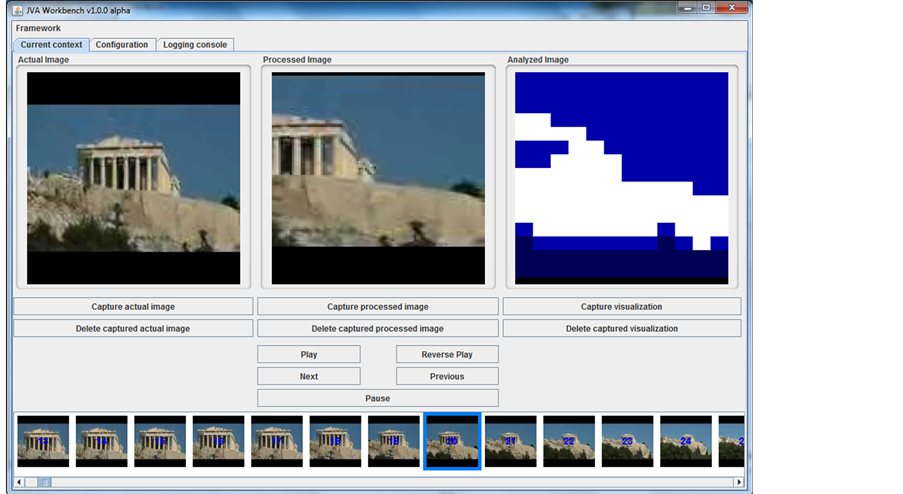Image resolution: width=903 pixels, height=494 pixels.
Task: Click the Capture visualization button
Action: [621, 307]
